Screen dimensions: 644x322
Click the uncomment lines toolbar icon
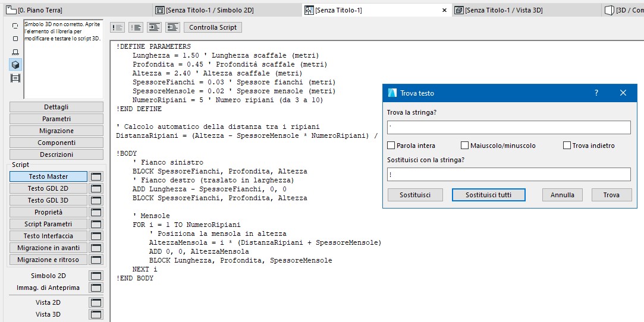click(136, 27)
